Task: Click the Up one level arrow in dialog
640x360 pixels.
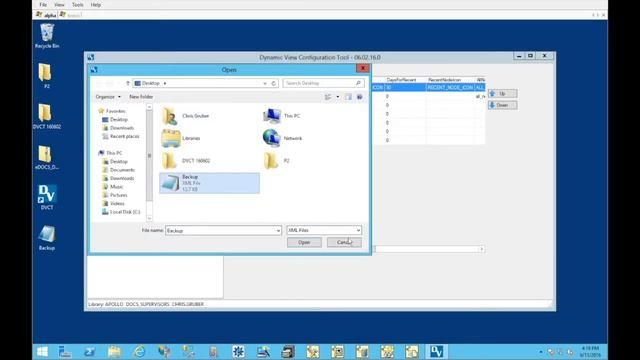Action: click(128, 83)
